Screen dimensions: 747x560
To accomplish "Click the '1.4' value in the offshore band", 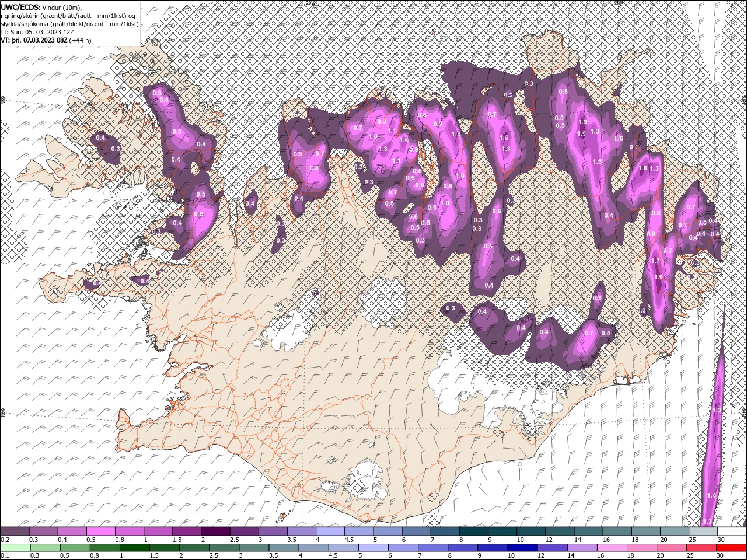I will (x=711, y=495).
